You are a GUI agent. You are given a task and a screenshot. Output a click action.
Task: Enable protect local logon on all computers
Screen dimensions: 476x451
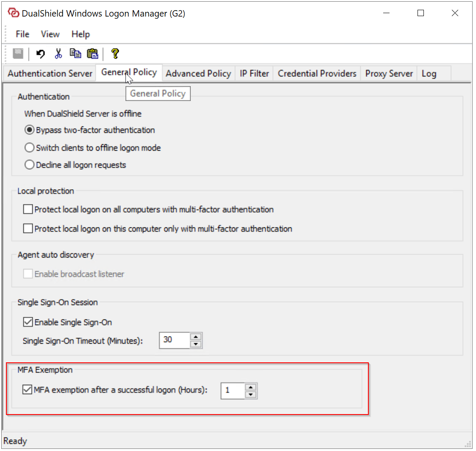(28, 210)
